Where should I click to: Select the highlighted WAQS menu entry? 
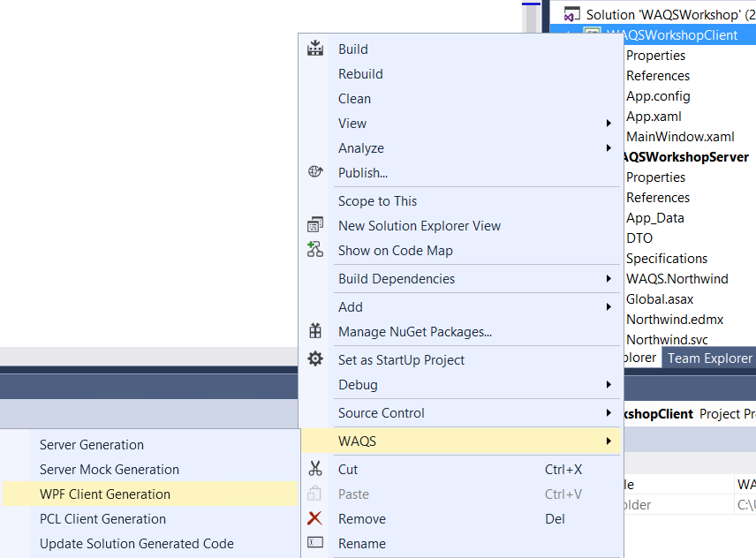(x=461, y=441)
